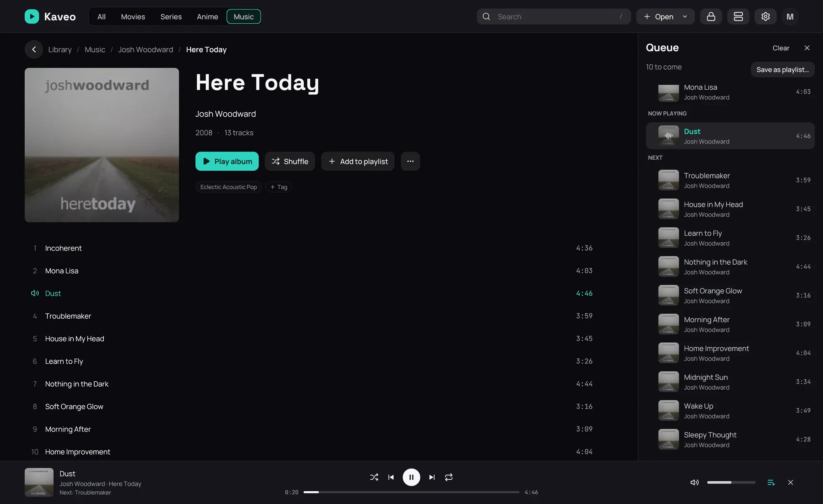Add a tag with + Tag
823x504 pixels.
279,187
